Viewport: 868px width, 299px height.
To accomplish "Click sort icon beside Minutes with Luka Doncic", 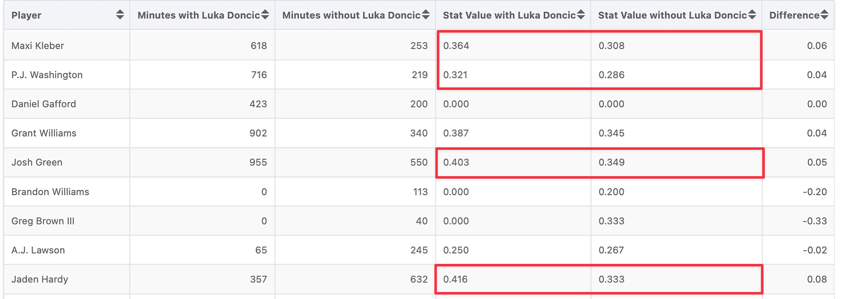I will (265, 15).
